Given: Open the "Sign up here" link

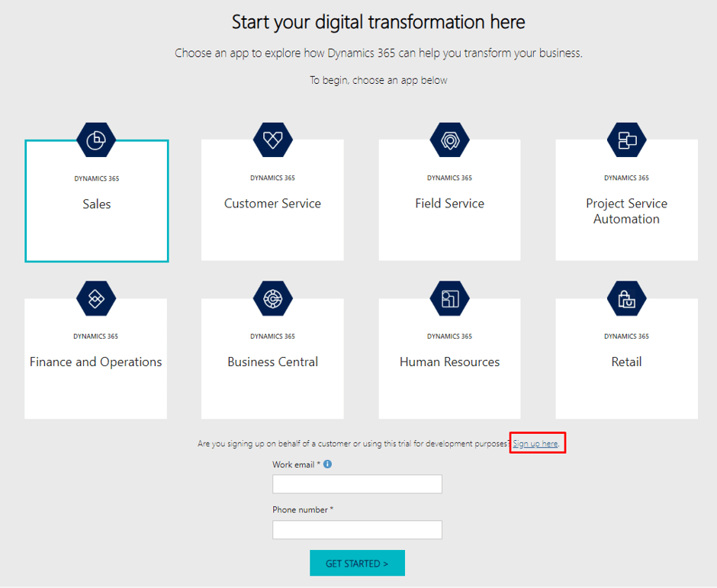Looking at the screenshot, I should point(536,442).
